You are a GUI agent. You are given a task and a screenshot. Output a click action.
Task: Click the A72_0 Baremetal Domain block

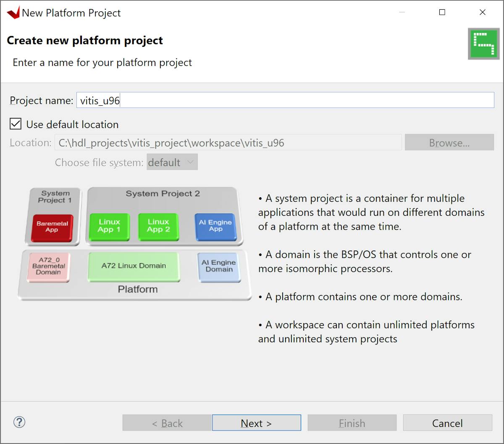pyautogui.click(x=49, y=266)
